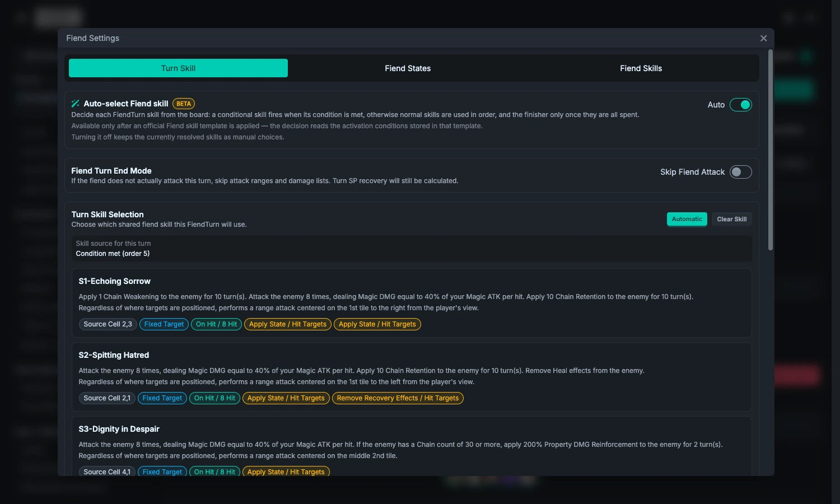The height and width of the screenshot is (504, 840).
Task: Click Fixed Target tag under S2-Spitting Hatred
Action: point(162,398)
